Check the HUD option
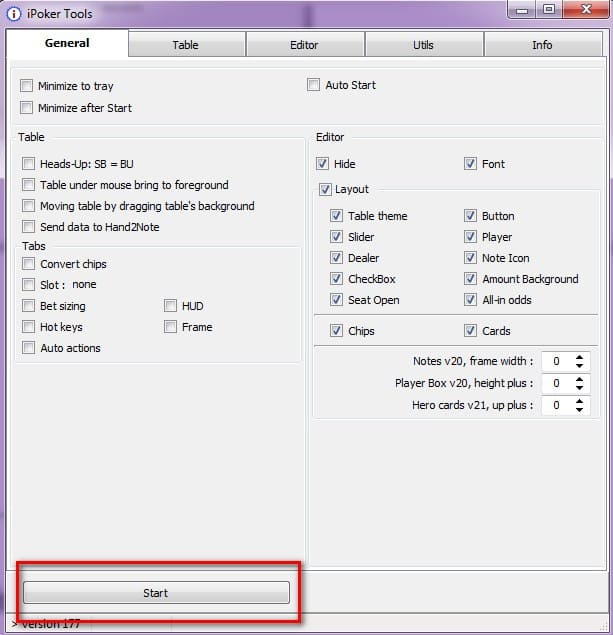Viewport: 613px width, 635px height. tap(170, 306)
